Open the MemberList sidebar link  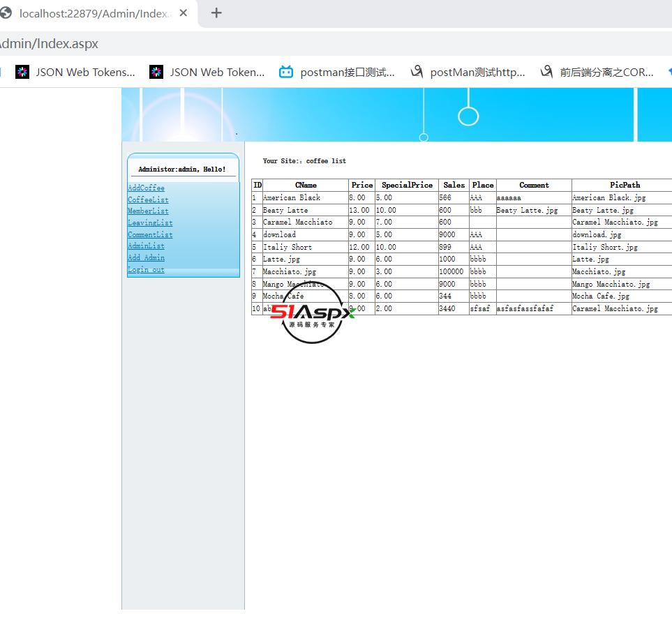148,211
